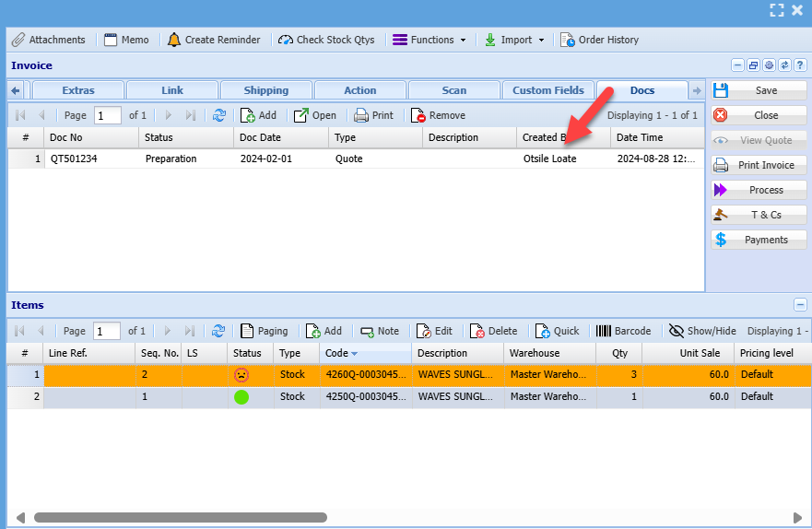Click the Close button on the right panel
The height and width of the screenshot is (529, 812).
759,115
